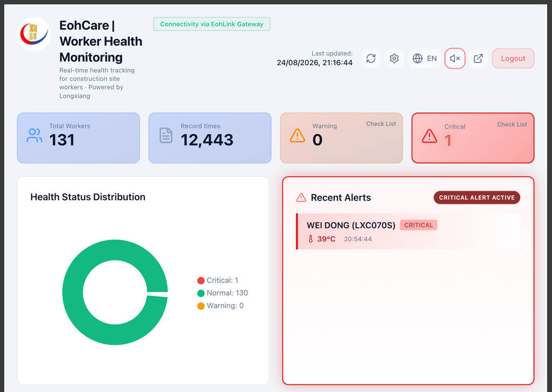Toggle the Warning: 0 legend item
The height and width of the screenshot is (392, 552).
pyautogui.click(x=220, y=306)
